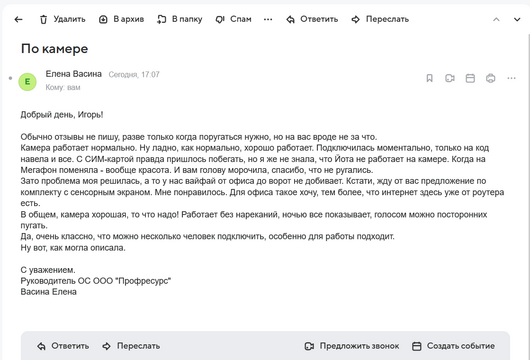Print the email using printer icon

pyautogui.click(x=490, y=78)
